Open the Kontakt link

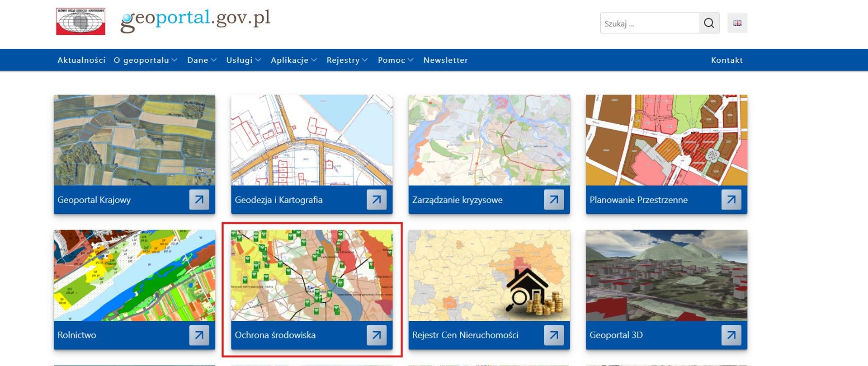click(x=726, y=60)
